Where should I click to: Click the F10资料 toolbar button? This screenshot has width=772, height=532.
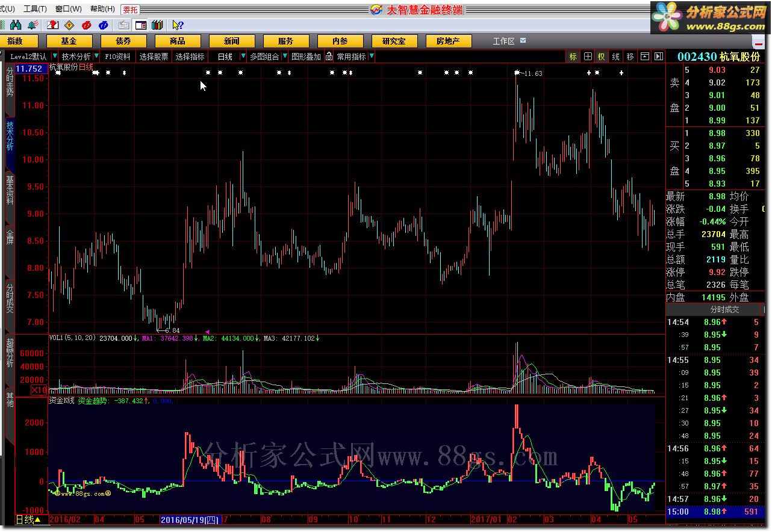(117, 57)
